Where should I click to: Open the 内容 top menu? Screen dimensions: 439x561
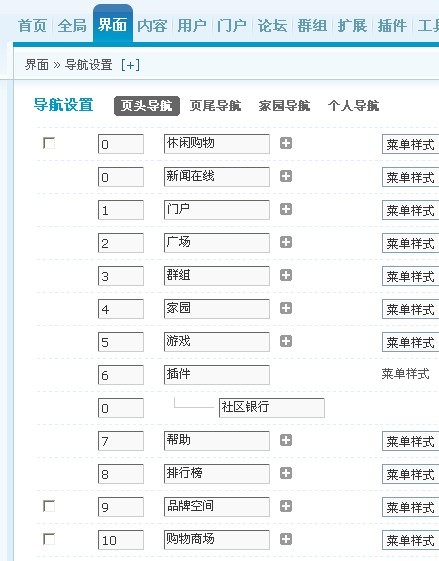tap(152, 26)
